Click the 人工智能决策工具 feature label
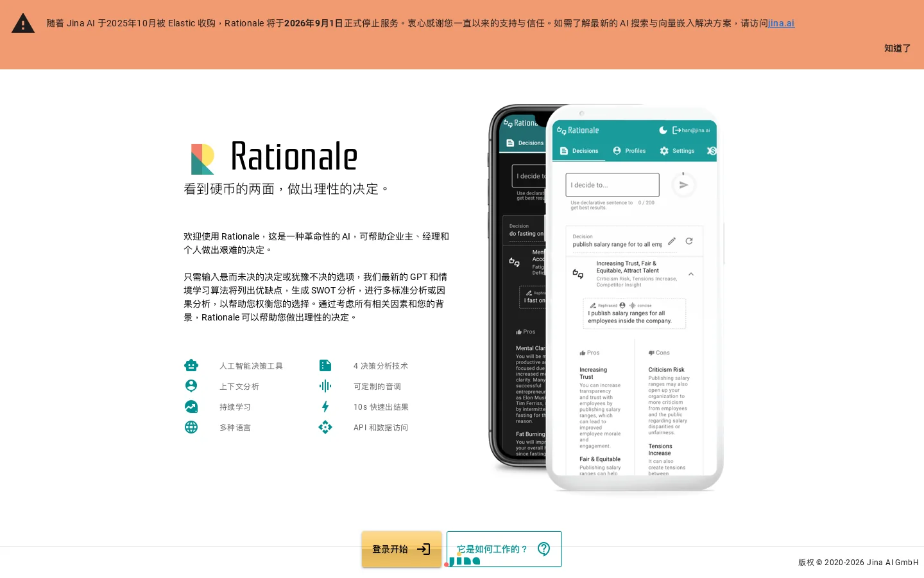This screenshot has height=578, width=924. [x=251, y=366]
